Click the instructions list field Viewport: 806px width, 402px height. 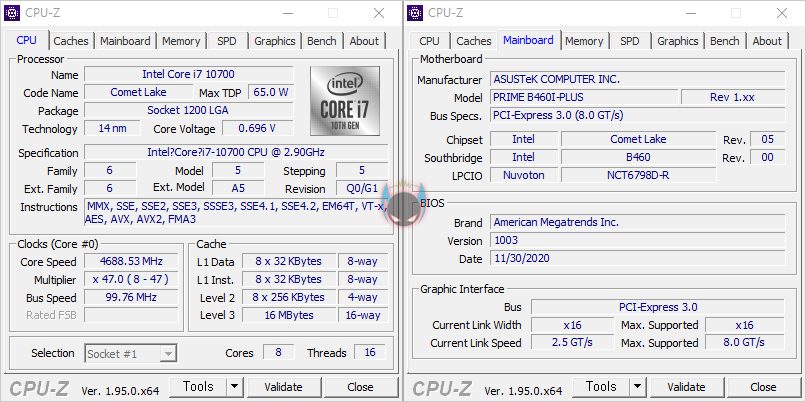click(236, 213)
